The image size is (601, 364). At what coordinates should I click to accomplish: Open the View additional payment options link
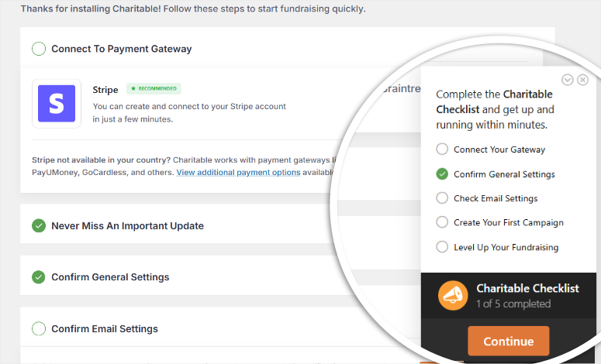click(238, 172)
